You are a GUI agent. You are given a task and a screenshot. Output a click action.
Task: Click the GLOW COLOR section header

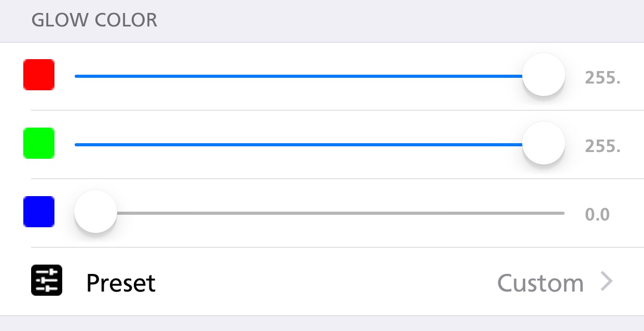coord(94,20)
